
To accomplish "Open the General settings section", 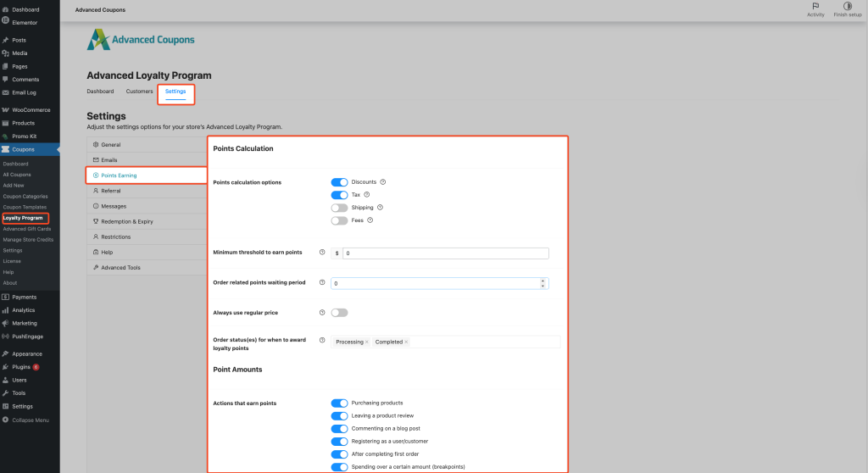I will click(147, 145).
